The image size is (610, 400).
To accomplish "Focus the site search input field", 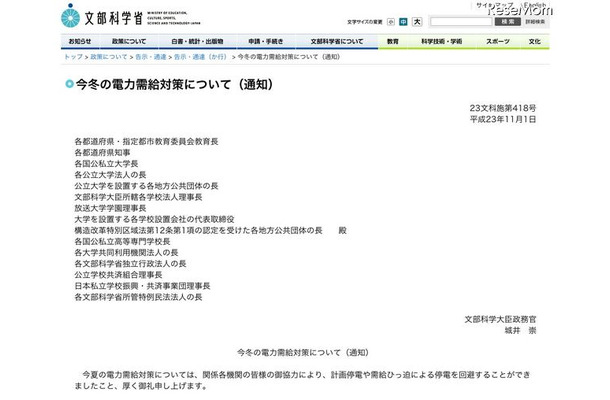I will tap(461, 22).
